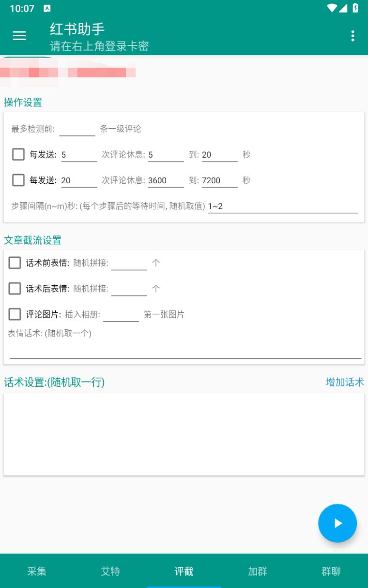Enable the first 每发送 checkbox

(x=18, y=154)
